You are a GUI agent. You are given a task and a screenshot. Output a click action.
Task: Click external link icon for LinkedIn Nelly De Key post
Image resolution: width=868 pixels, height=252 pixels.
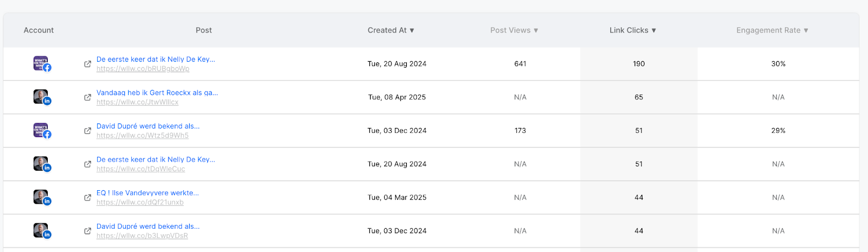click(x=87, y=164)
